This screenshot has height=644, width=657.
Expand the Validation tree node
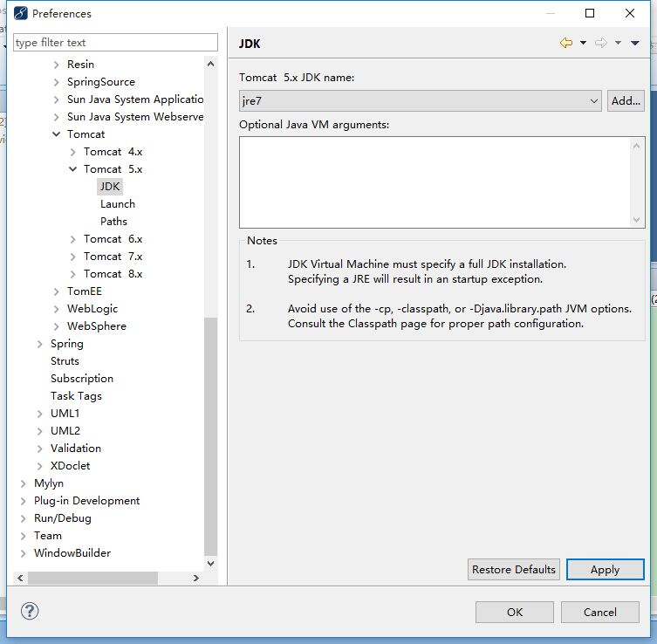point(40,449)
